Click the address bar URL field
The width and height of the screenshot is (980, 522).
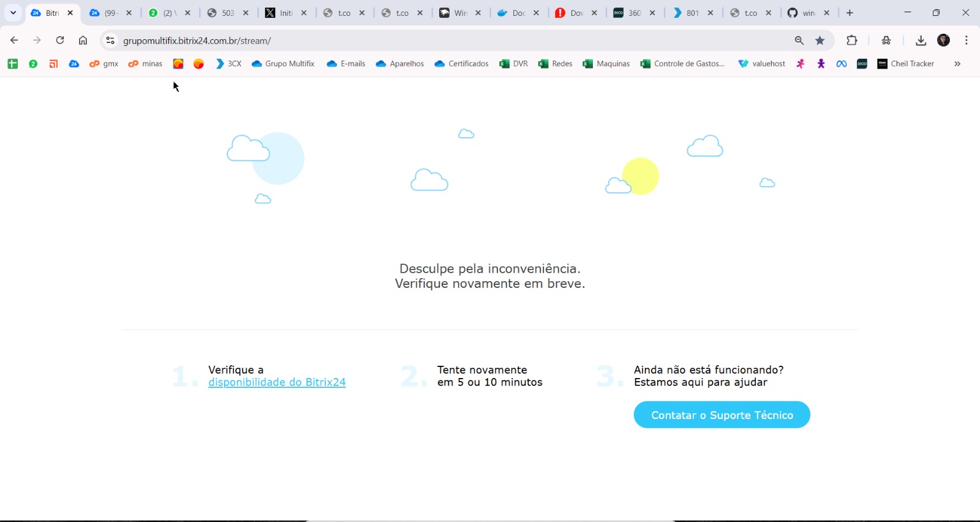pyautogui.click(x=429, y=40)
